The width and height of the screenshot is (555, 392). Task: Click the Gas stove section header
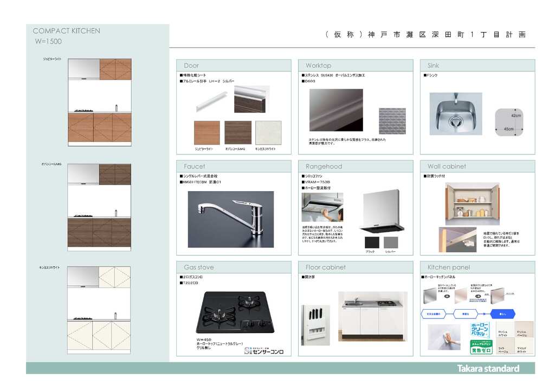click(199, 267)
